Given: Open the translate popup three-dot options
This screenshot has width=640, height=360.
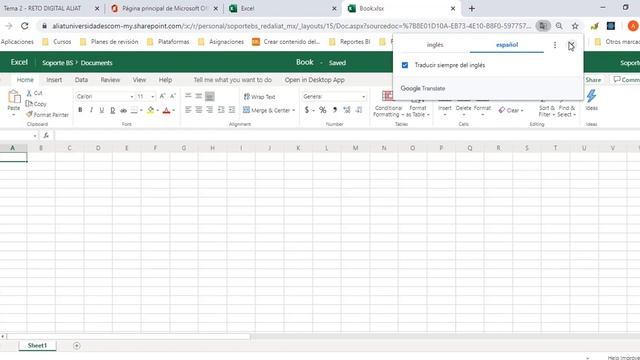Looking at the screenshot, I should pyautogui.click(x=555, y=45).
